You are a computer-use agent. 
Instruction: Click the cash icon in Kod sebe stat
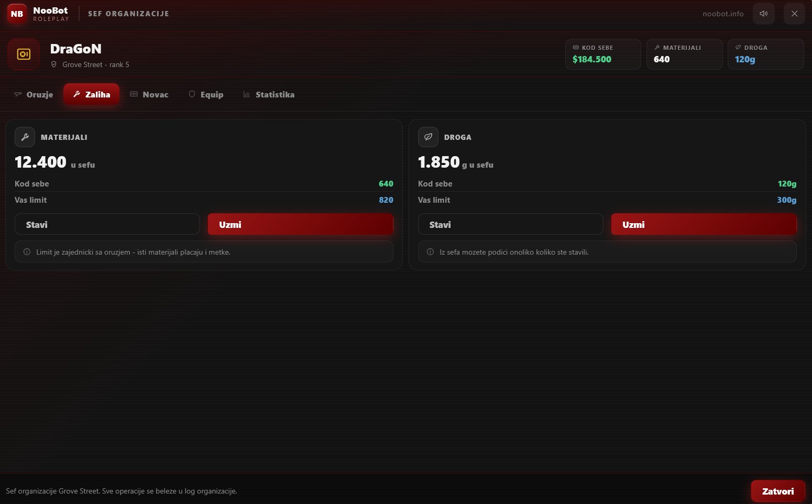coord(576,48)
